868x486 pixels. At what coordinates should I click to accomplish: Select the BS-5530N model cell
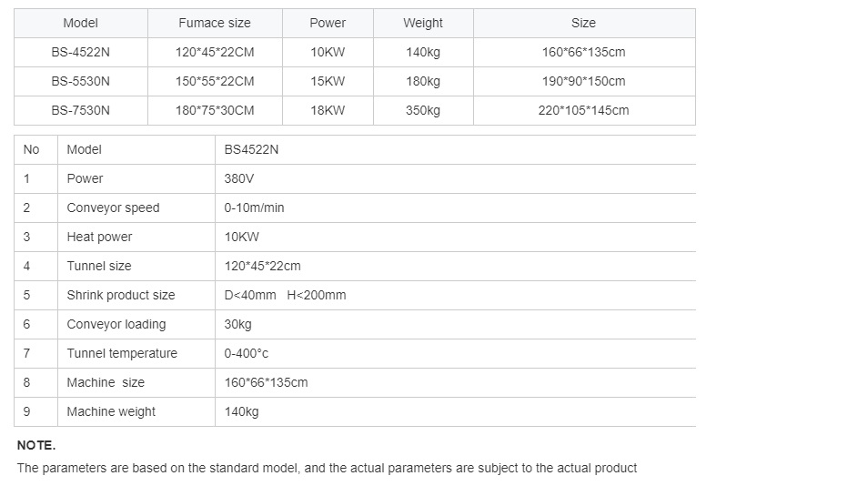click(x=81, y=81)
